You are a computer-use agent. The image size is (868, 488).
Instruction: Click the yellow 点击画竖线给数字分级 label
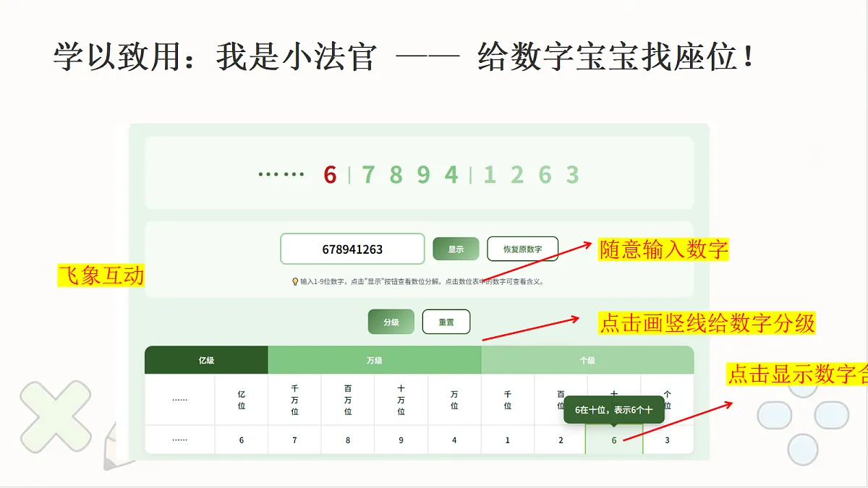click(707, 322)
